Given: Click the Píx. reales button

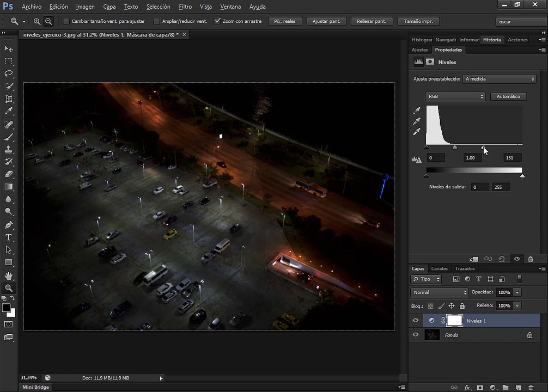Looking at the screenshot, I should pos(285,21).
